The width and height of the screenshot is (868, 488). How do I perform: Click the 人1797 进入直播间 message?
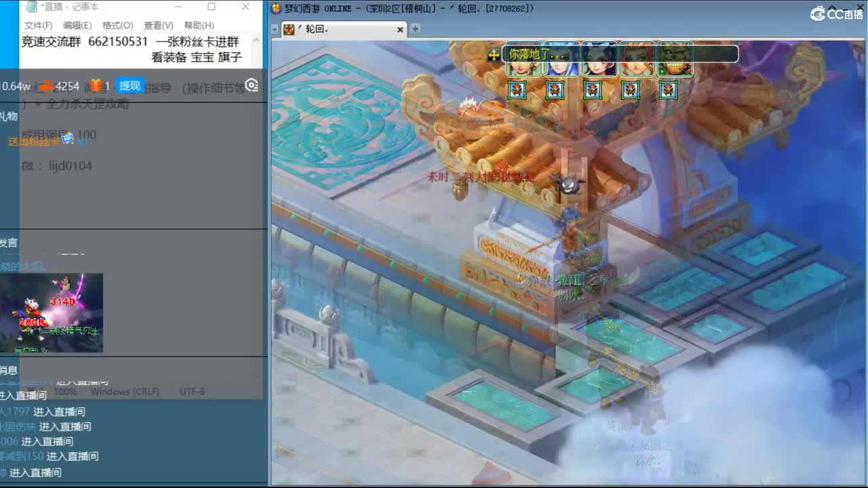pos(43,411)
